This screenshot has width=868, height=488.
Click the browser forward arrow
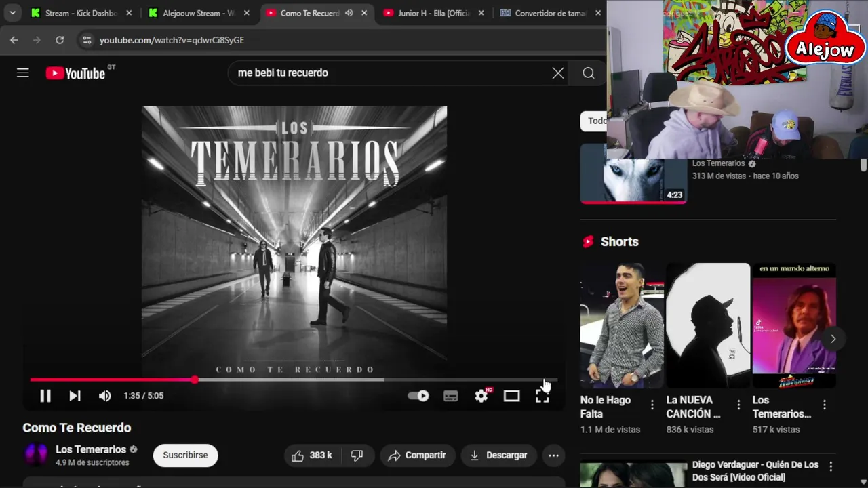pyautogui.click(x=37, y=40)
